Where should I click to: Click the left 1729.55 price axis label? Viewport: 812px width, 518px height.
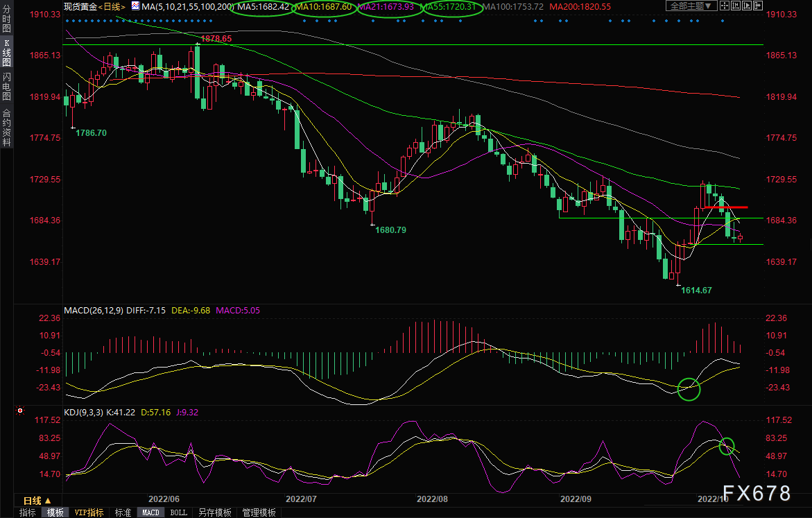pos(45,179)
